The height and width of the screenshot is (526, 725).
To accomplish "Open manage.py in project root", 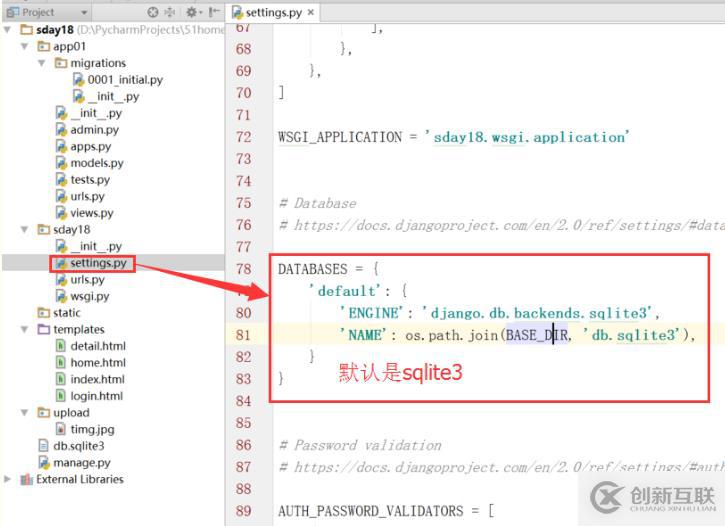I will 82,463.
